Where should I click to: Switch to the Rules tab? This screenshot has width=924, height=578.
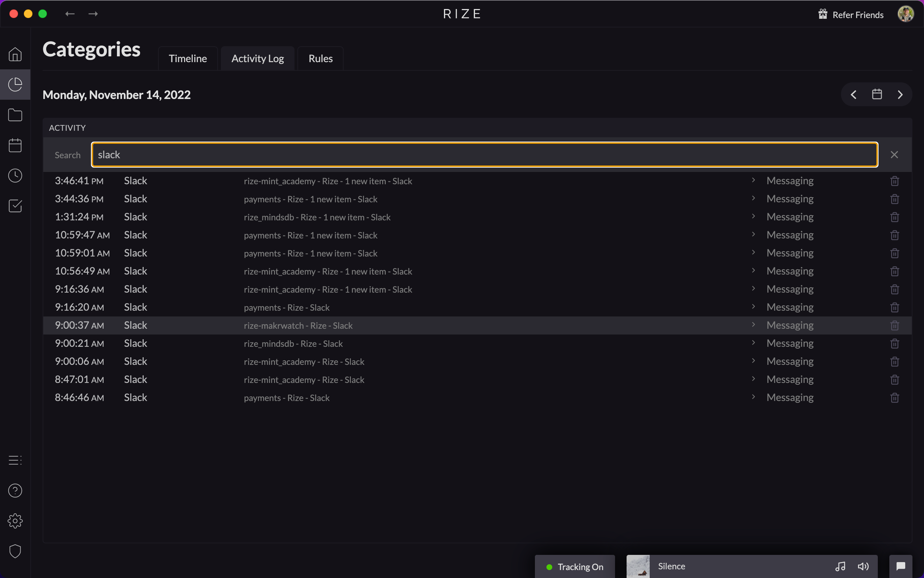321,59
